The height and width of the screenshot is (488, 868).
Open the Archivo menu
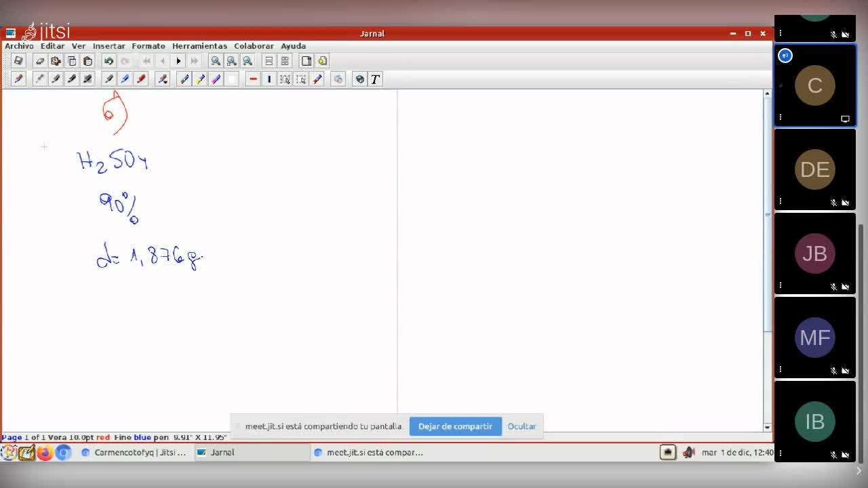coord(19,46)
